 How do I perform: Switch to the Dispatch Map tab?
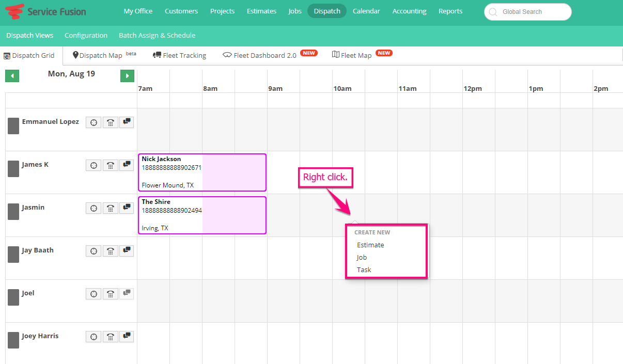tap(101, 55)
